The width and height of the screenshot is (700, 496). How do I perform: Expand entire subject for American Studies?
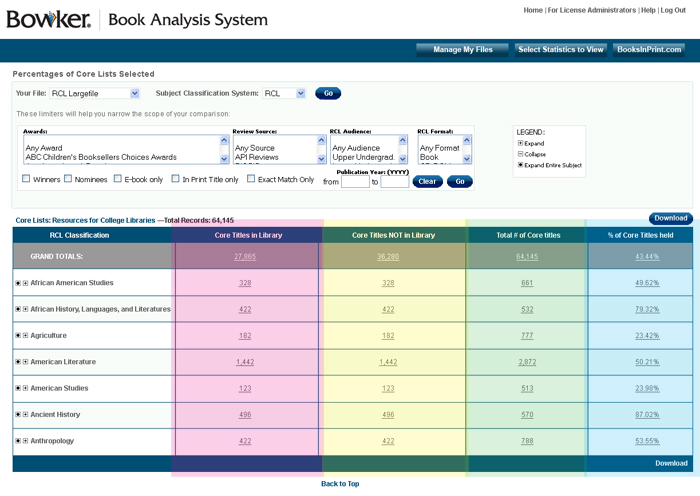(18, 388)
